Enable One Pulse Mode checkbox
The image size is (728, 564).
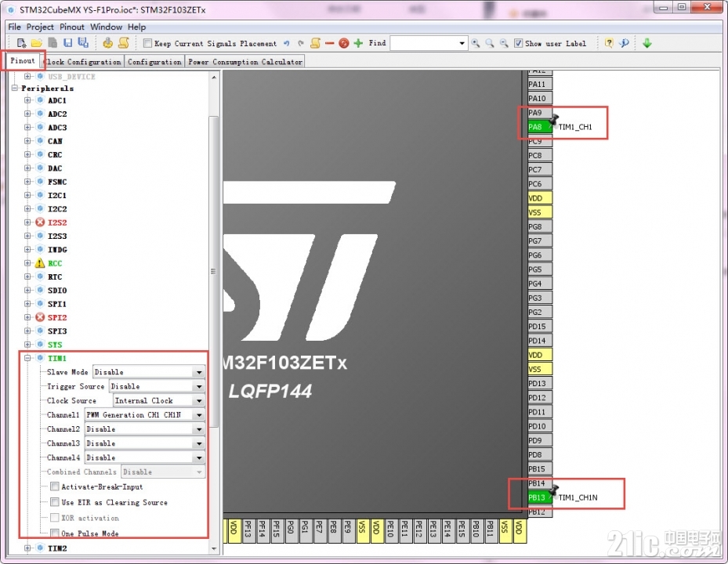(55, 533)
